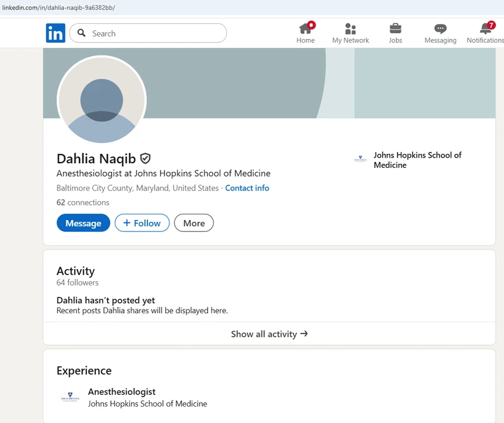Open the Messaging chat icon
Viewport: 504px width, 423px height.
pos(440,28)
